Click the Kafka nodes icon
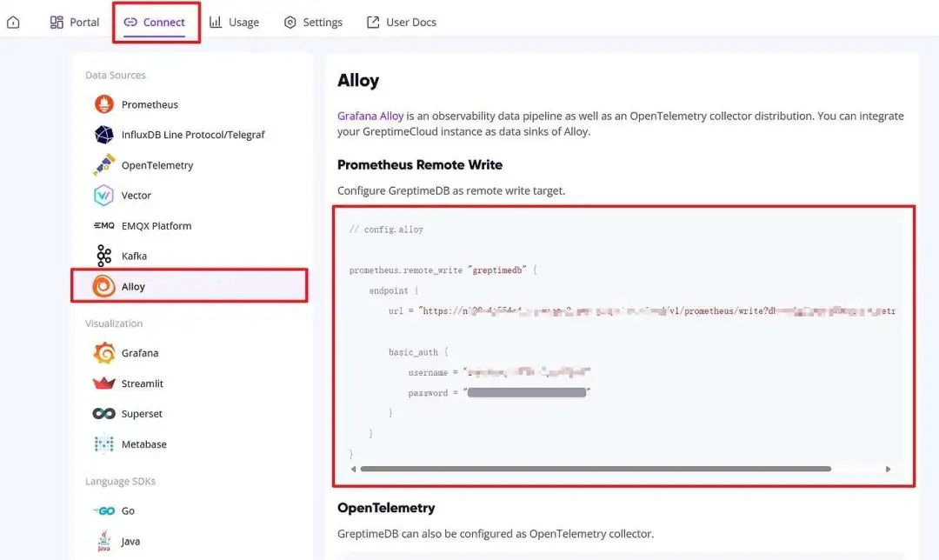The image size is (939, 560). pos(103,256)
